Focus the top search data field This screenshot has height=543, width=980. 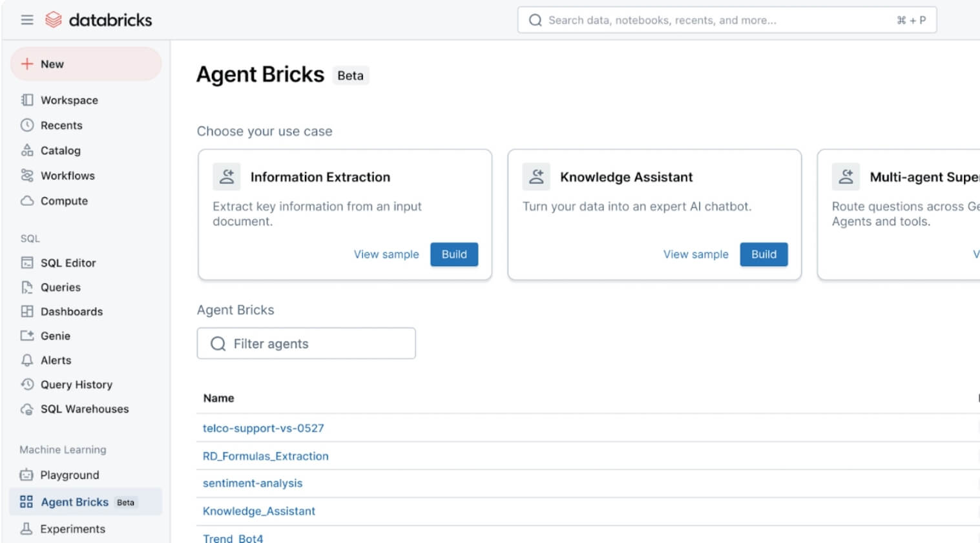(x=727, y=20)
